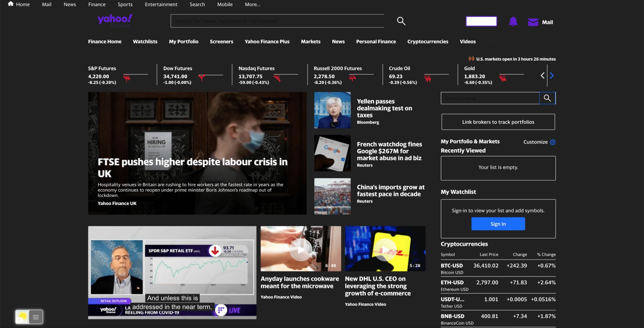
Task: Open Sports in the top bar
Action: tap(125, 4)
